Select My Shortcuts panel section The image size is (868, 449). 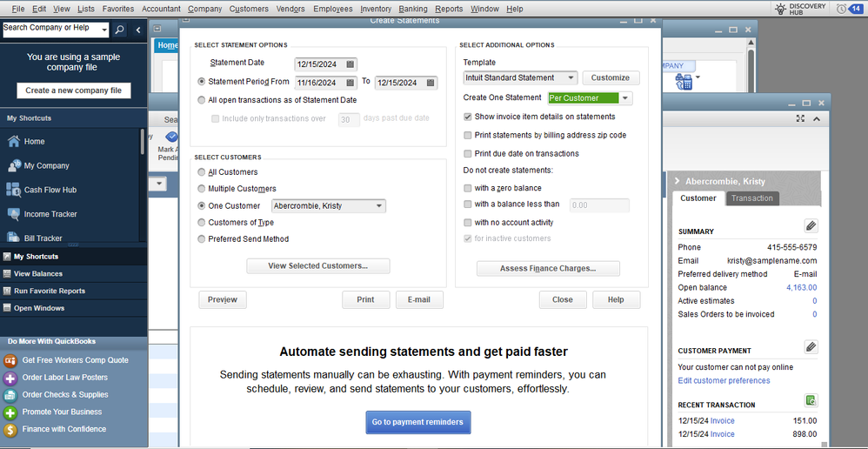pos(73,257)
